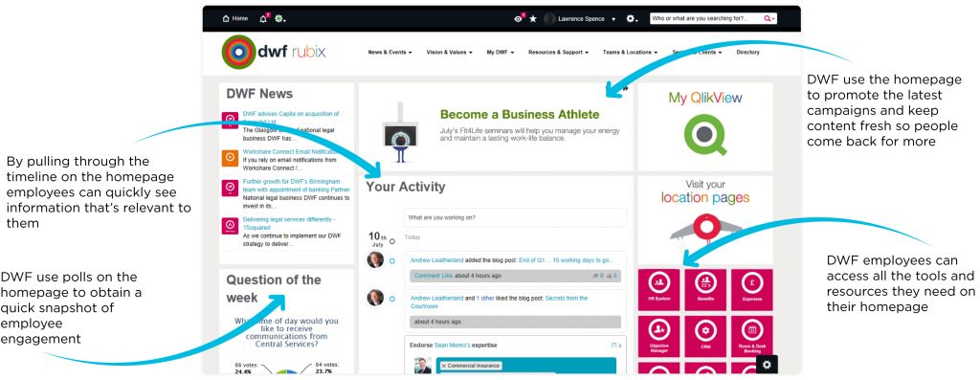Click 'DWF News' heading

pos(259,94)
